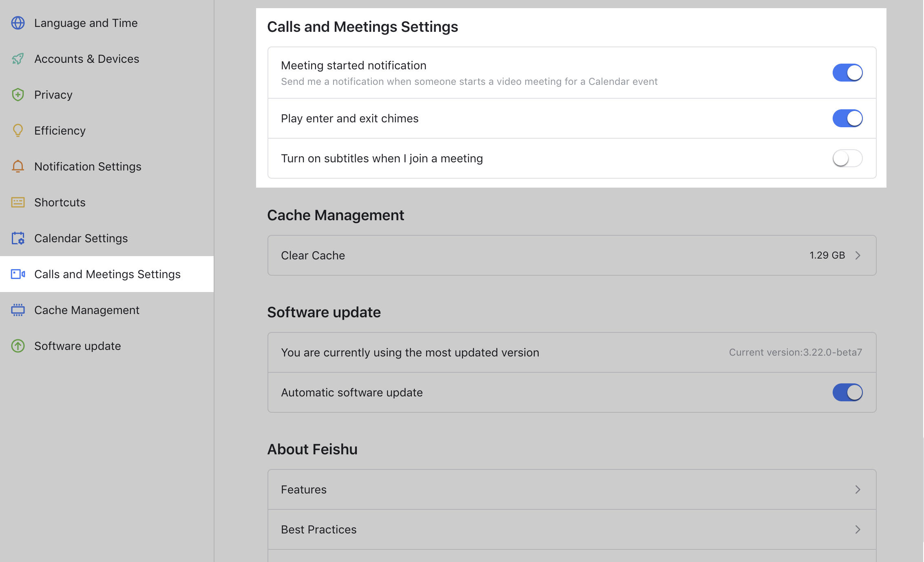Screen dimensions: 924x562
Task: Click the most updated version message
Action: [x=410, y=352]
